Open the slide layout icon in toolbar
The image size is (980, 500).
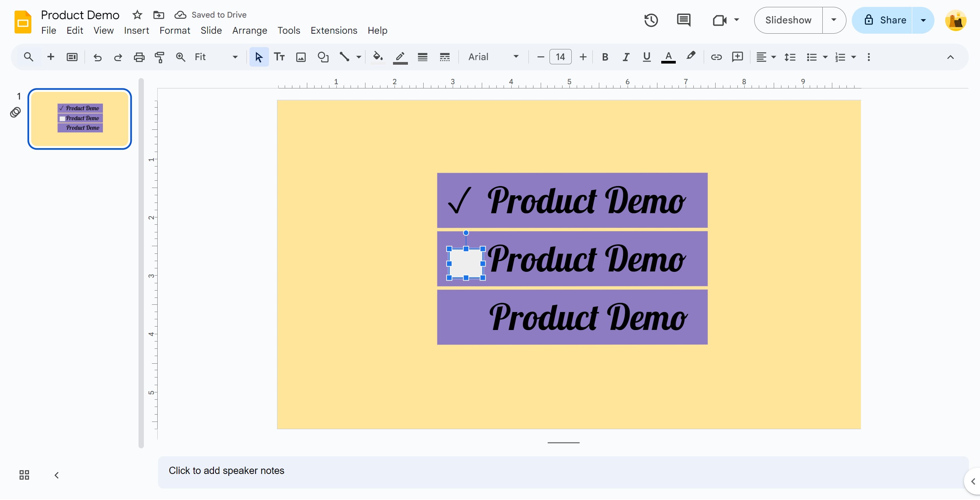72,57
